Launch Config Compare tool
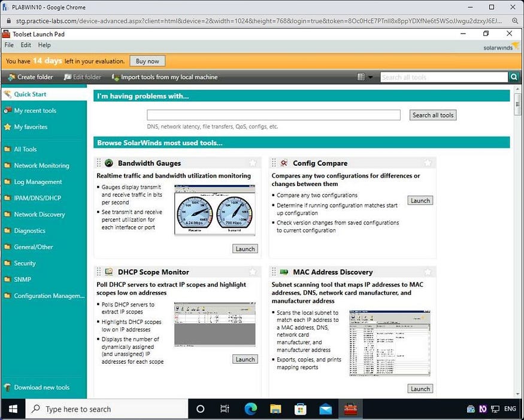The image size is (524, 420). tap(420, 200)
